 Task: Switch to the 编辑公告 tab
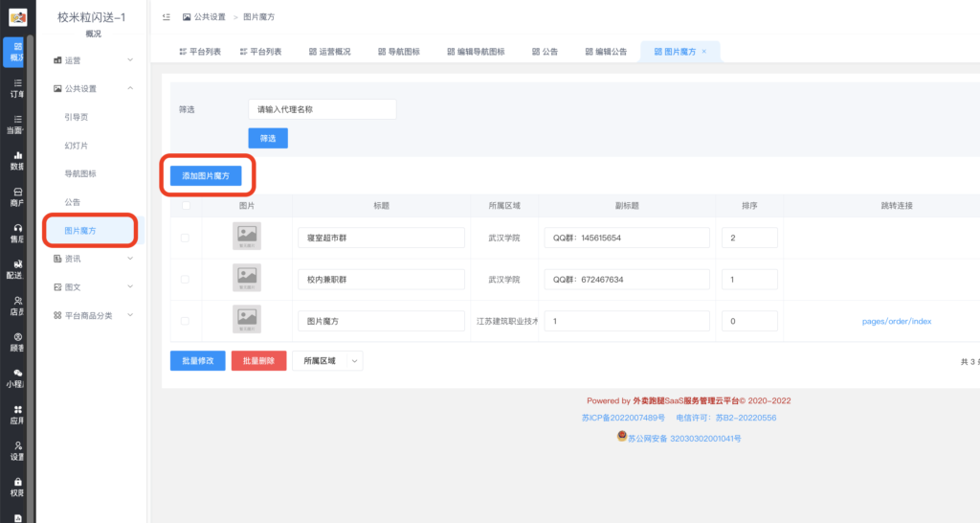(606, 52)
